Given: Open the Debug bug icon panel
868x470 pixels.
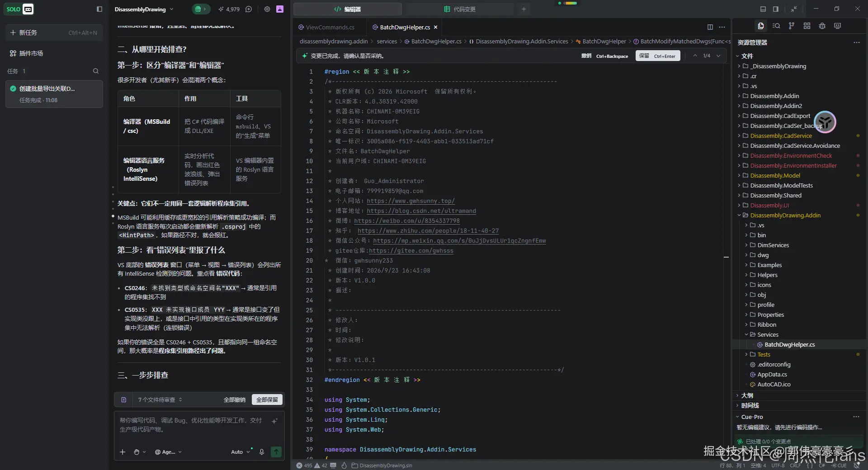Looking at the screenshot, I should pyautogui.click(x=822, y=26).
